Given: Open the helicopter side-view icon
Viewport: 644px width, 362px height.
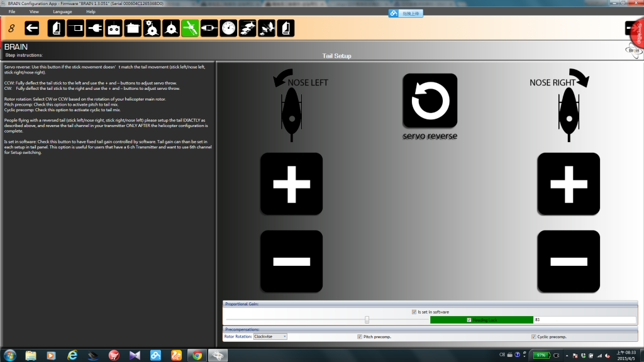Looking at the screenshot, I should 209,28.
